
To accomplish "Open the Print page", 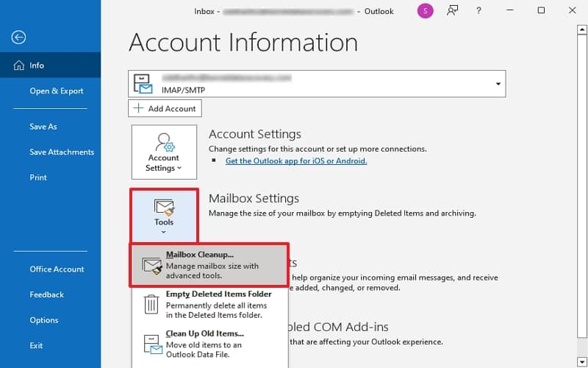I will coord(38,177).
